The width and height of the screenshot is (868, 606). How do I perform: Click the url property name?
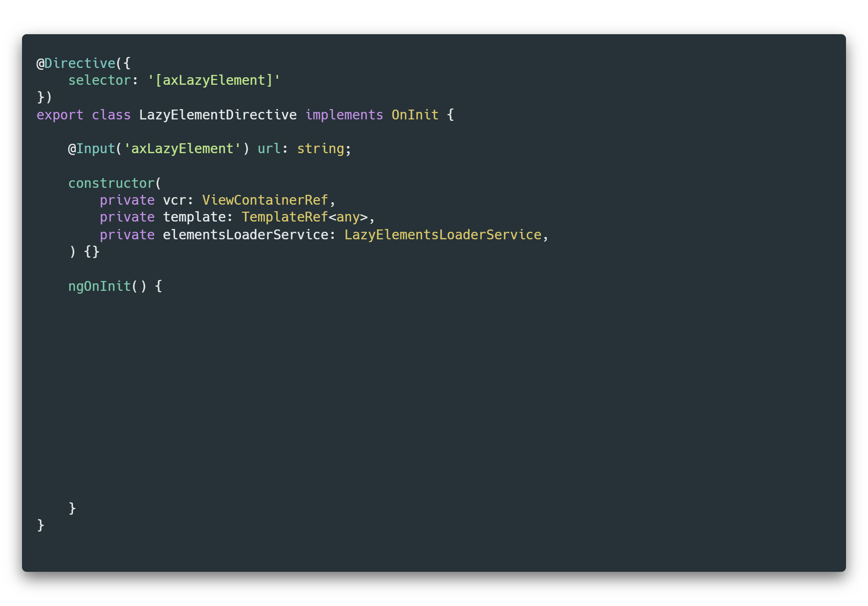[x=269, y=148]
